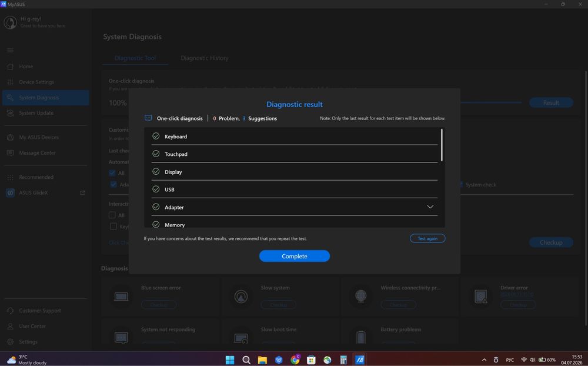
Task: Select the Diagnostic Tool tab
Action: pyautogui.click(x=135, y=58)
